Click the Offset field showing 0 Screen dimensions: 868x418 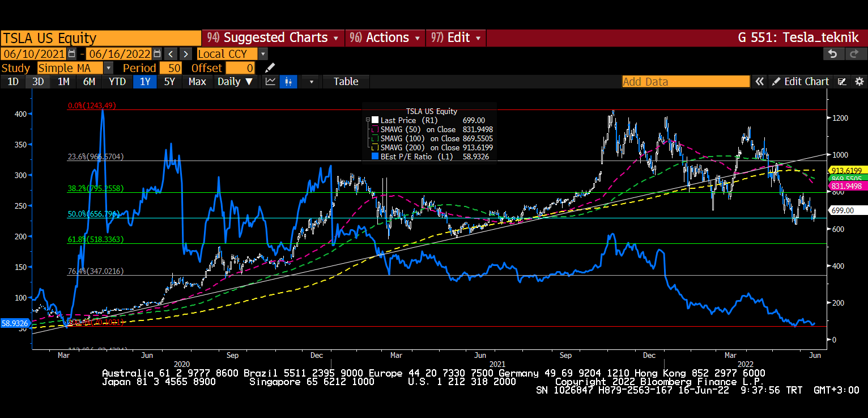[241, 68]
